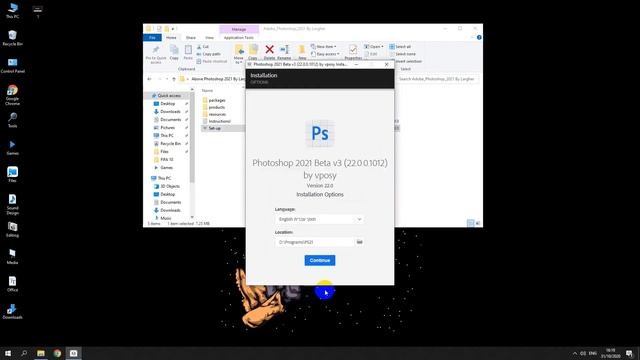Image resolution: width=640 pixels, height=360 pixels.
Task: Click the Media desktop icon
Action: pyautogui.click(x=13, y=257)
